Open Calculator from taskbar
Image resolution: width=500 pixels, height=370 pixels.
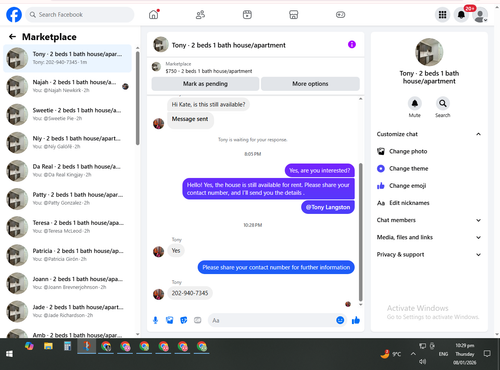pos(67,347)
